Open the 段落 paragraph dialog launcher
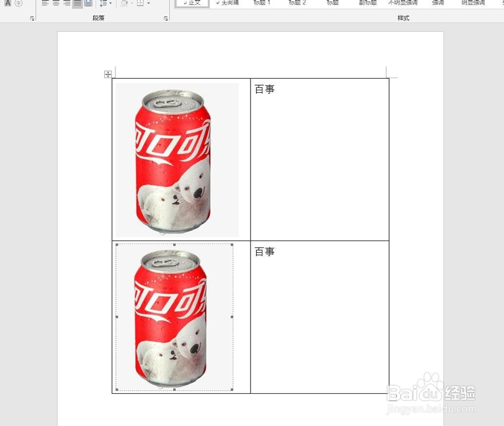This screenshot has height=426, width=504. click(x=166, y=19)
